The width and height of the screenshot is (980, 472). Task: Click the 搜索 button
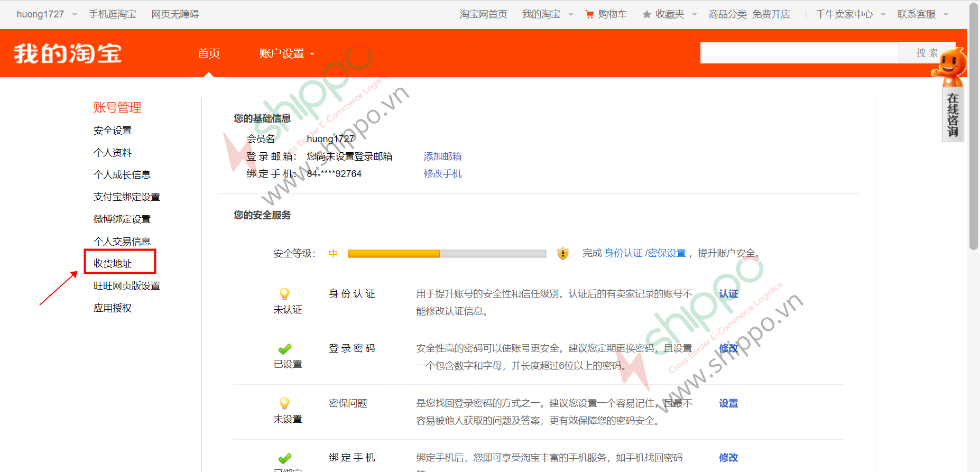[x=927, y=53]
